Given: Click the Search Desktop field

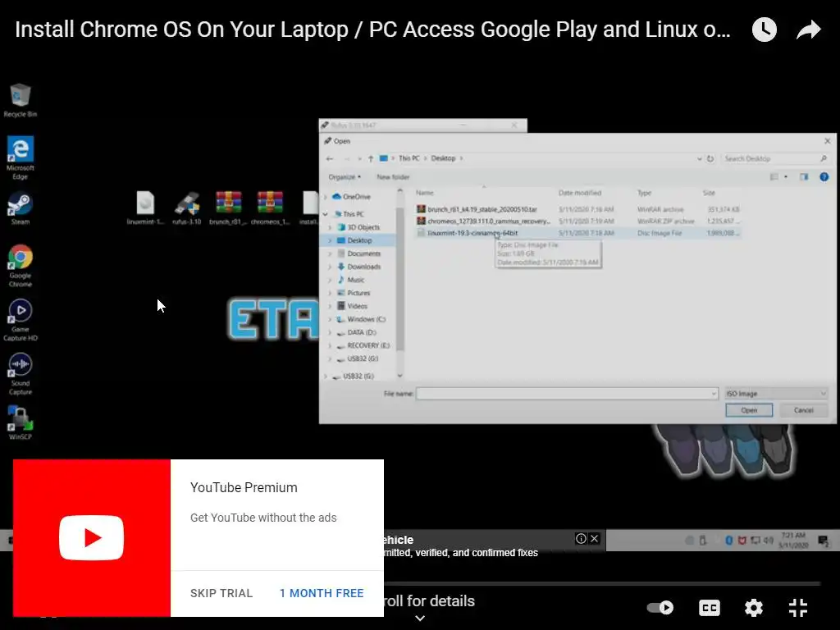Looking at the screenshot, I should [x=774, y=158].
